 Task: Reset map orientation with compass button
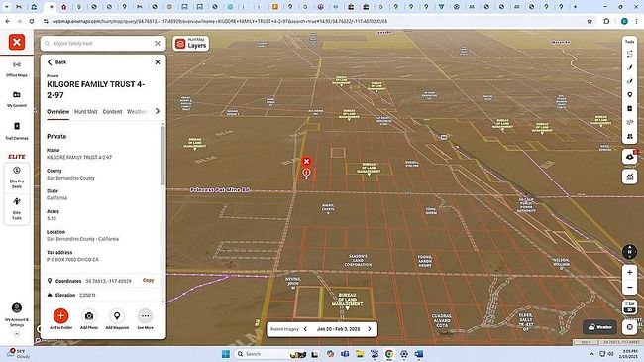click(x=629, y=251)
